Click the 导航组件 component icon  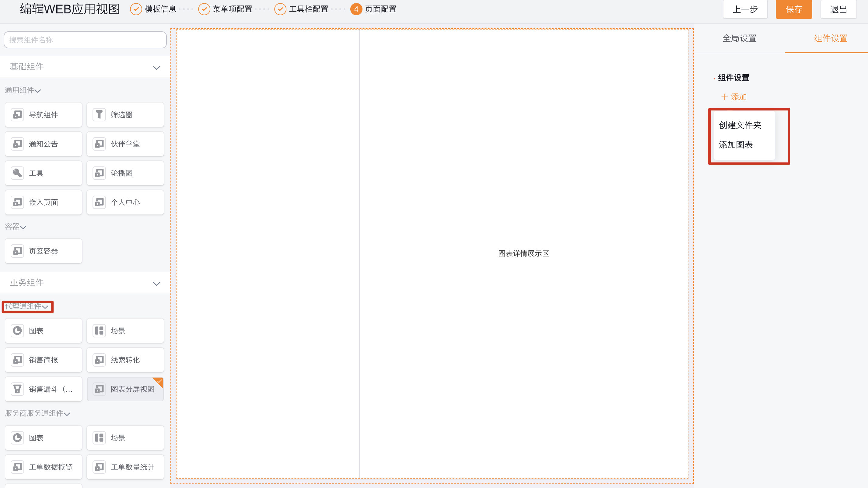point(18,114)
